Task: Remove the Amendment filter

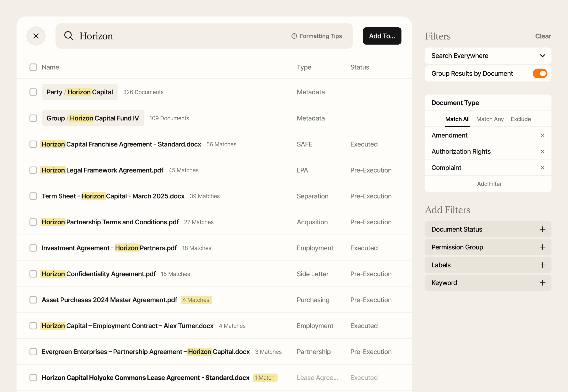Action: click(542, 135)
